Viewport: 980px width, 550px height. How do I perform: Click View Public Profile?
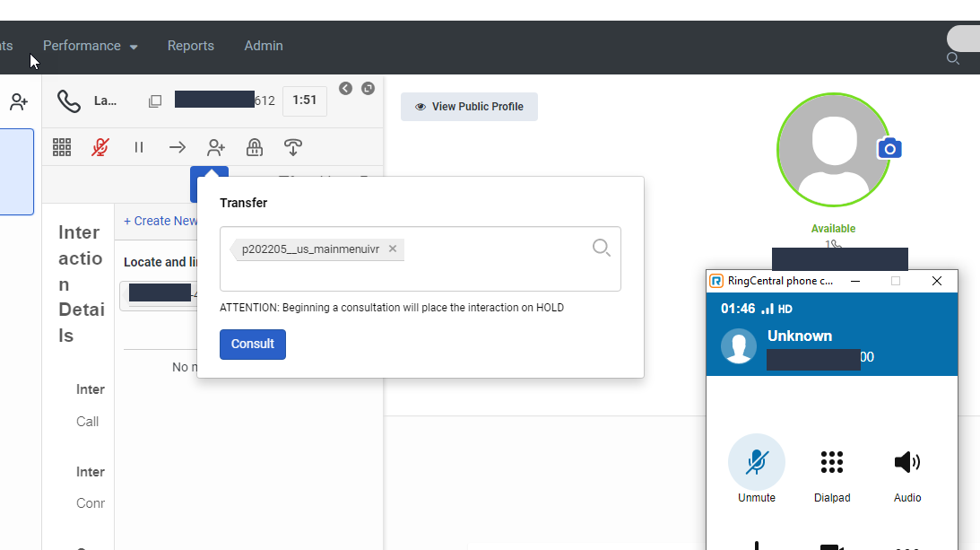click(x=468, y=106)
